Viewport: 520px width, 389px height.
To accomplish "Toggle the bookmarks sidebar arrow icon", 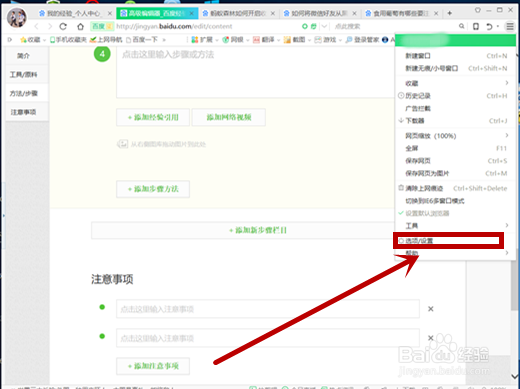I will point(10,40).
